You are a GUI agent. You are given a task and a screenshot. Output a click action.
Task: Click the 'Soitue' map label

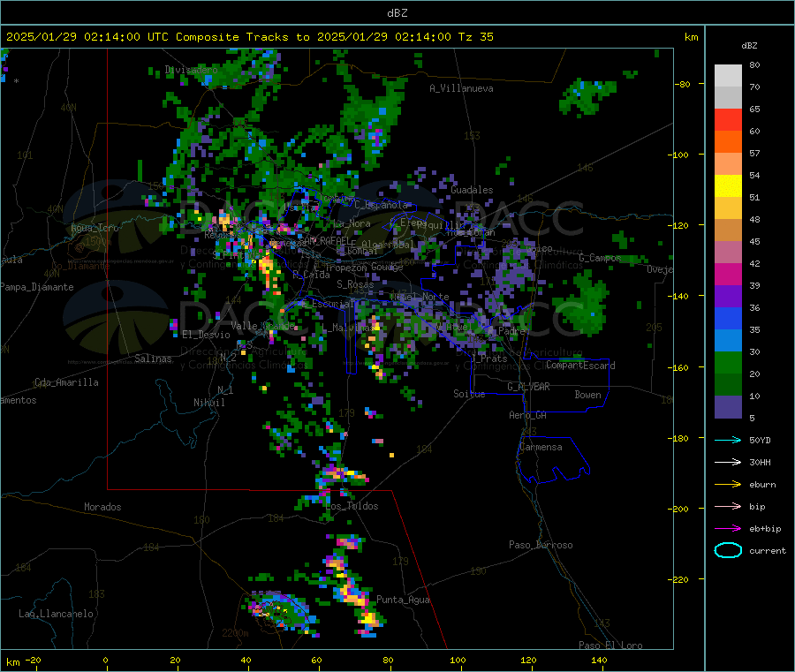coord(469,393)
